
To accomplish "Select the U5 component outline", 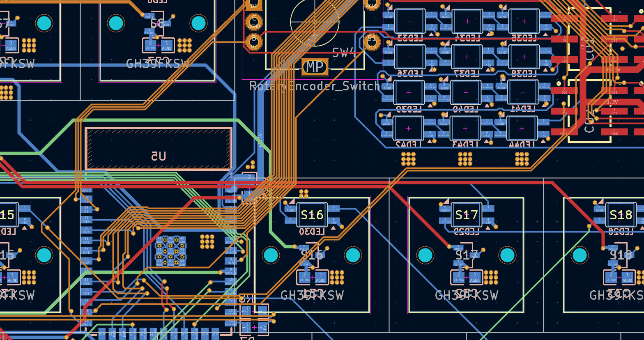I will tap(159, 149).
